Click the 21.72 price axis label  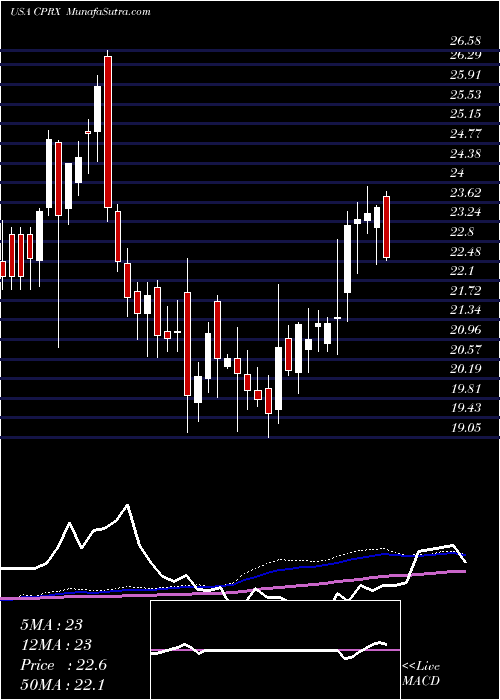[x=466, y=291]
